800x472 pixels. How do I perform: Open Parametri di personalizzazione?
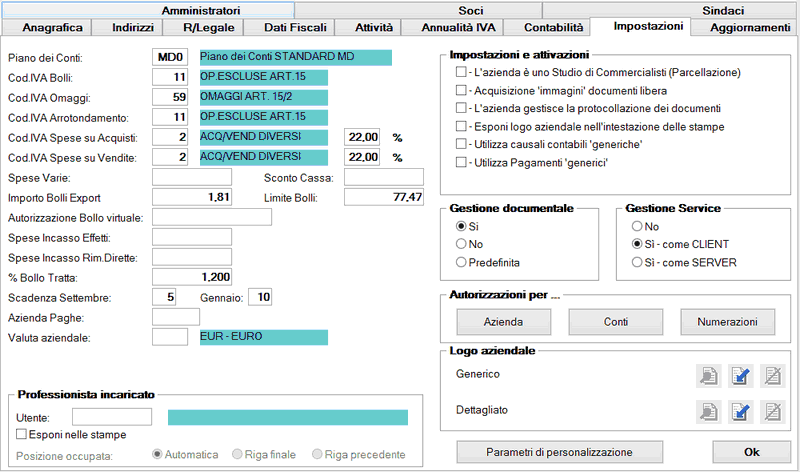coord(560,452)
